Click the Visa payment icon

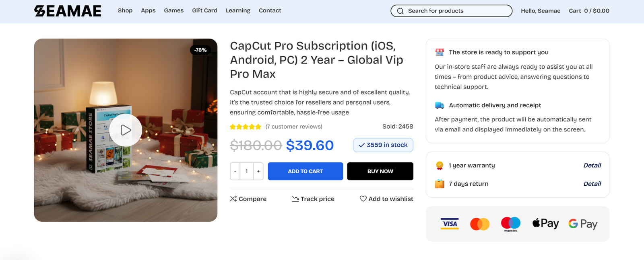pos(450,223)
